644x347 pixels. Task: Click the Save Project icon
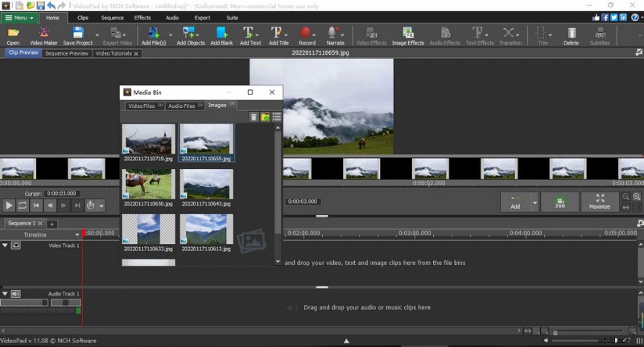77,35
